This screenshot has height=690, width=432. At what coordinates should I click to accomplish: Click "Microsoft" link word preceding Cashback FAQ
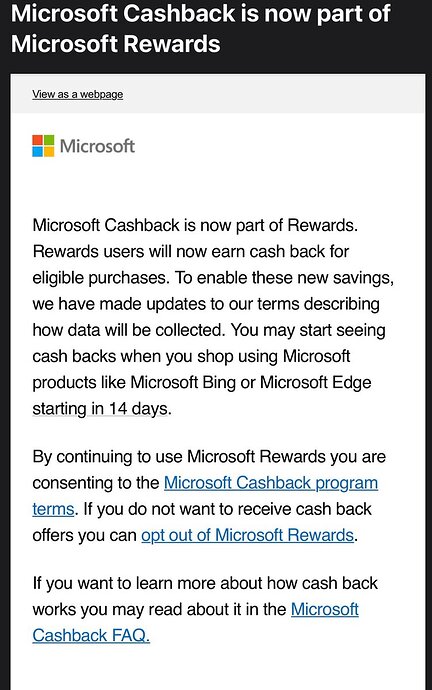[325, 609]
